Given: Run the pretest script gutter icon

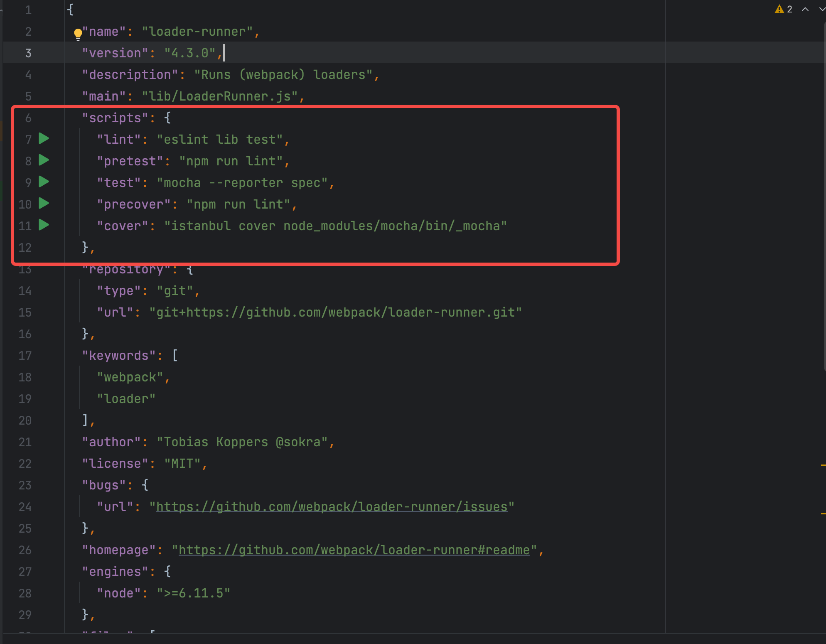Looking at the screenshot, I should 44,160.
